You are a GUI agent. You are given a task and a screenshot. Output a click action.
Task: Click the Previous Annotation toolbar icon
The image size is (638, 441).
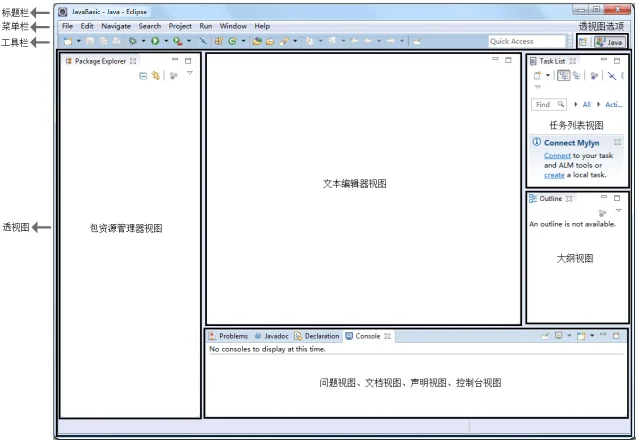point(332,41)
